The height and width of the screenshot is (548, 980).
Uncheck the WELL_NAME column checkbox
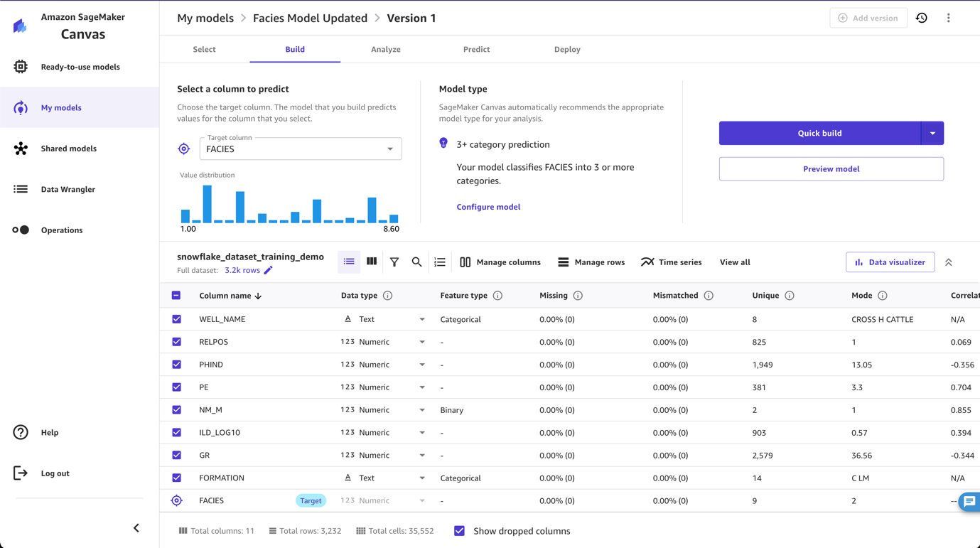[x=176, y=319]
